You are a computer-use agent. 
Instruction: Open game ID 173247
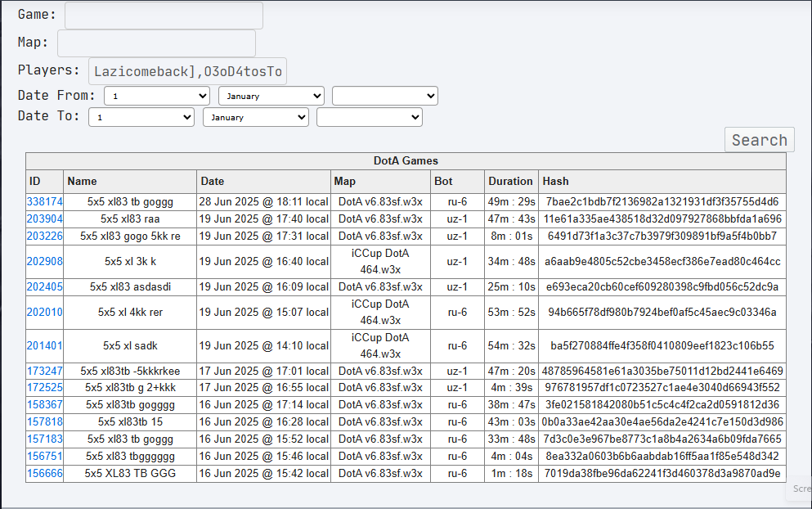(x=44, y=372)
